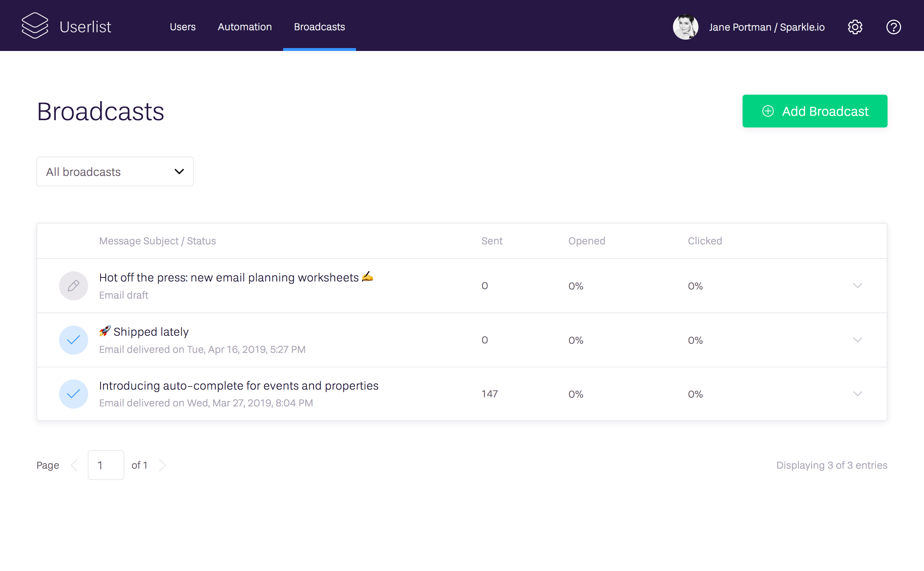Open Jane Portman / Sparkle.io account menu
The width and height of the screenshot is (924, 571).
pyautogui.click(x=767, y=27)
